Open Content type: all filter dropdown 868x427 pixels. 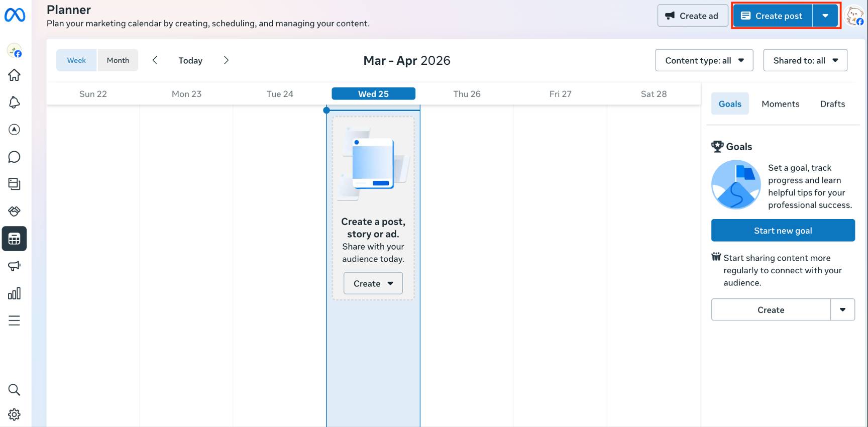point(704,60)
